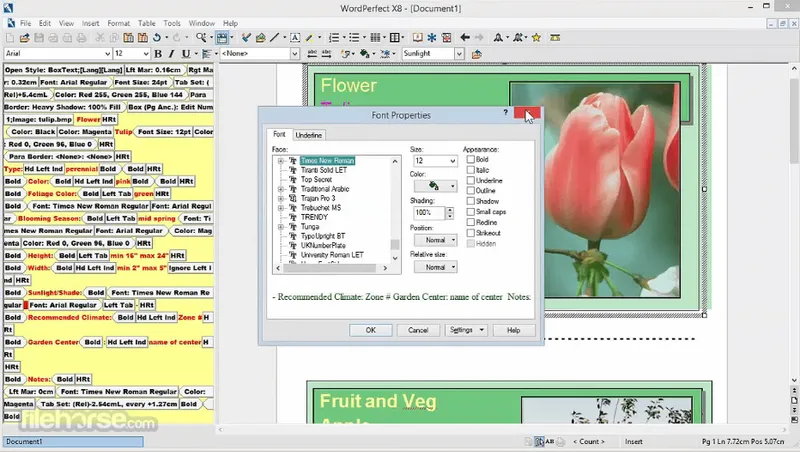The image size is (800, 452).
Task: Click the Justification alignment icon
Action: (207, 54)
